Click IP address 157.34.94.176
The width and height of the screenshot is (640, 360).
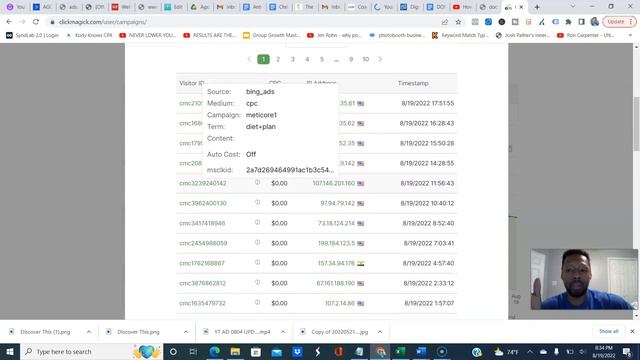336,263
